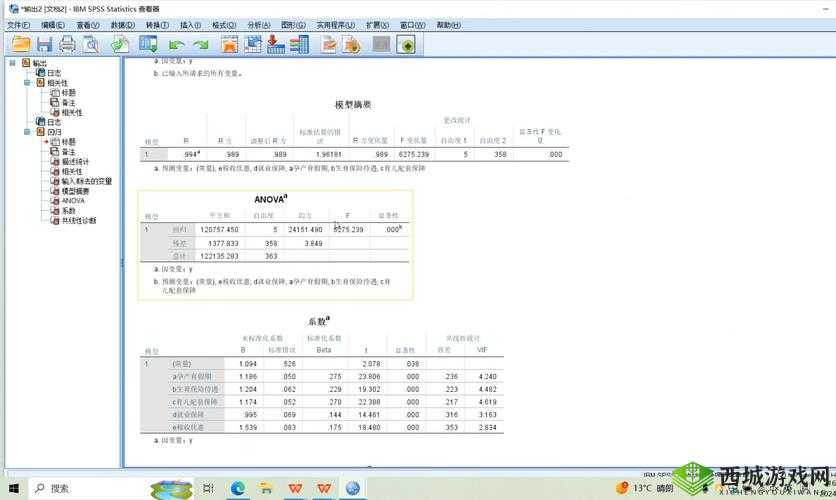This screenshot has height=500, width=836.
Task: Select ANOVA in the outline tree
Action: coord(72,200)
